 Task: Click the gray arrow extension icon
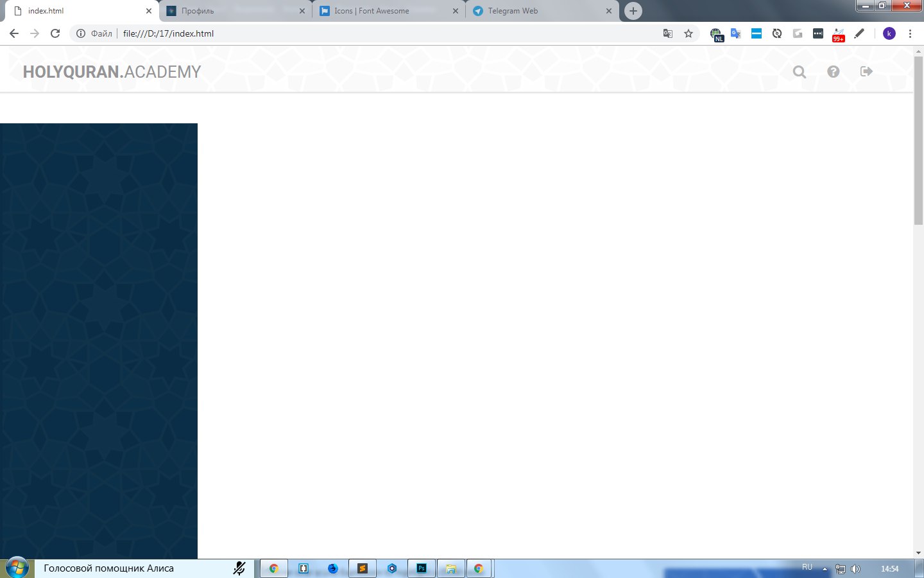(x=798, y=33)
